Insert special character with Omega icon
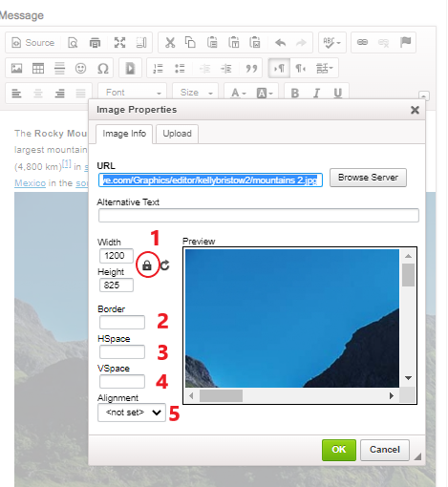Viewport: 448px width, 487px height. tap(102, 68)
